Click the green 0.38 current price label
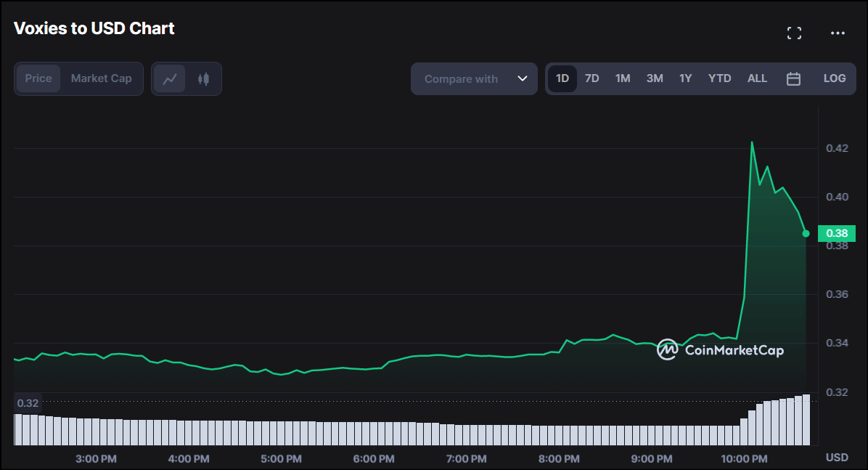 tap(836, 233)
